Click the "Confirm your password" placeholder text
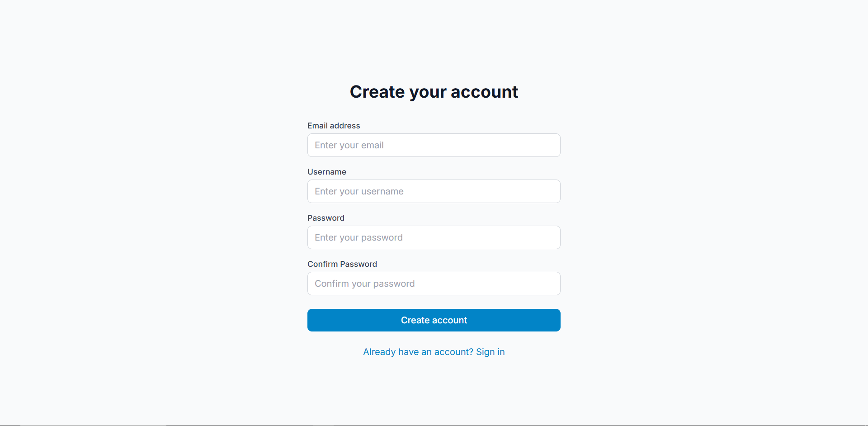This screenshot has width=868, height=426. tap(364, 284)
